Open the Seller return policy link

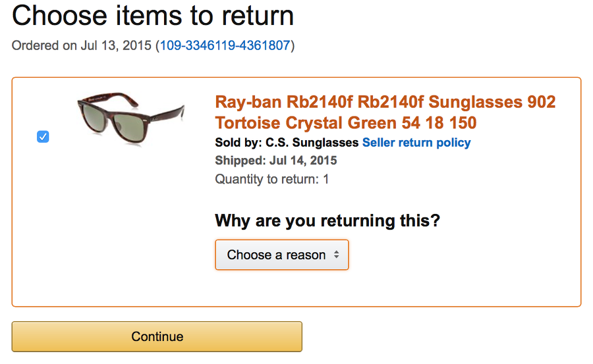click(x=416, y=142)
